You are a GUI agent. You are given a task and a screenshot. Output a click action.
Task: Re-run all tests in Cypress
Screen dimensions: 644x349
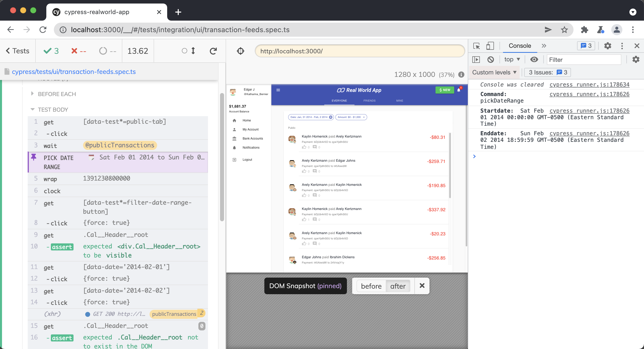[x=213, y=51]
